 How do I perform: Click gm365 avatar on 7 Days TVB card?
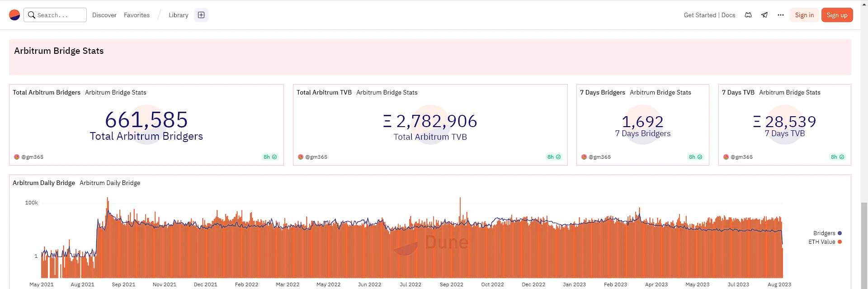(726, 157)
